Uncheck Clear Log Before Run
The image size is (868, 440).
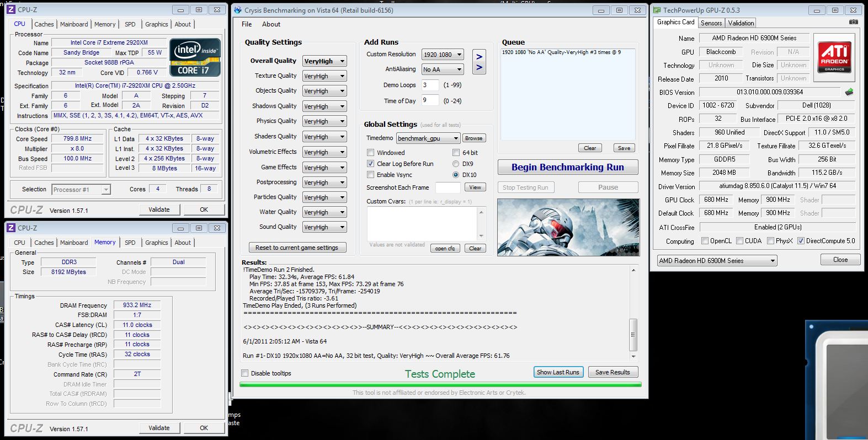click(371, 164)
